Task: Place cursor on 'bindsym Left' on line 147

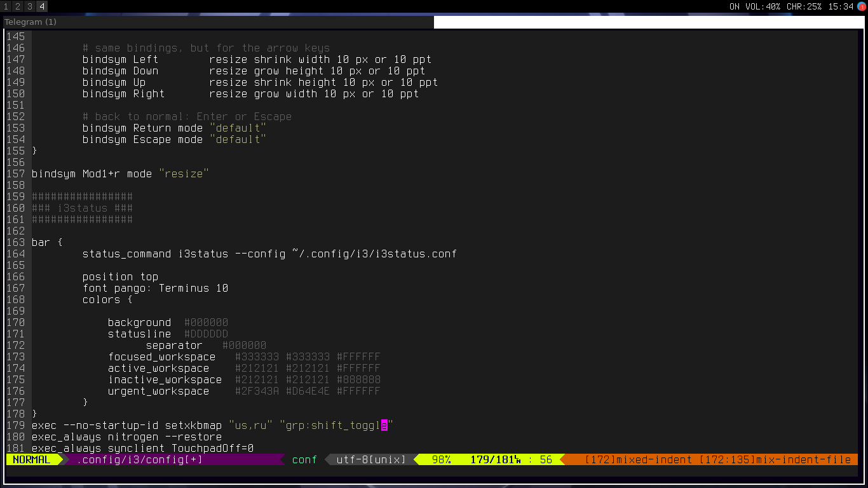Action: (x=120, y=59)
